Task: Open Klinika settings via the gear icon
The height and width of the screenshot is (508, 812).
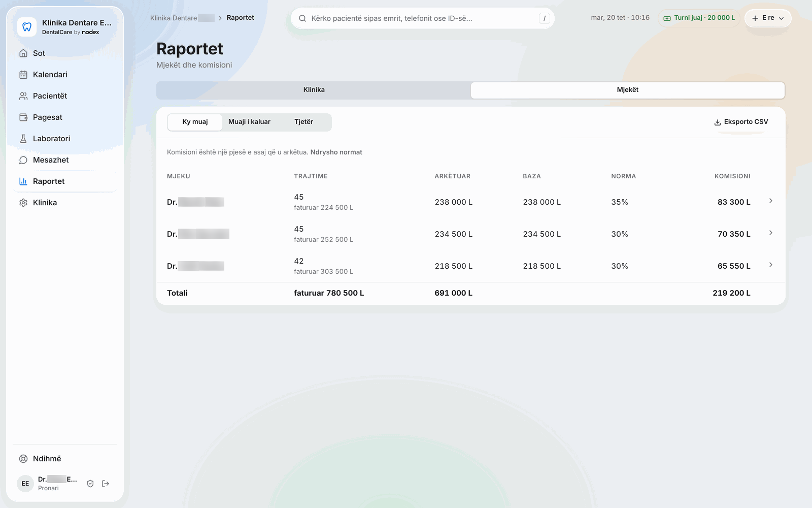Action: 23,203
